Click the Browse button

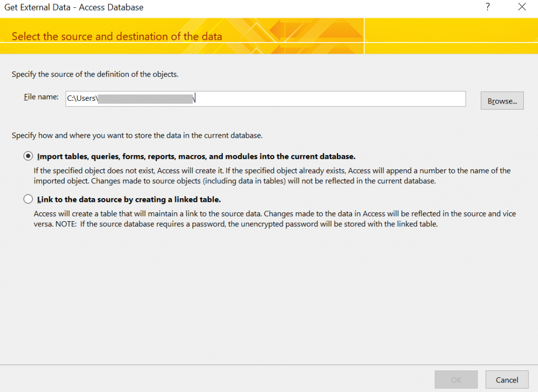[502, 100]
